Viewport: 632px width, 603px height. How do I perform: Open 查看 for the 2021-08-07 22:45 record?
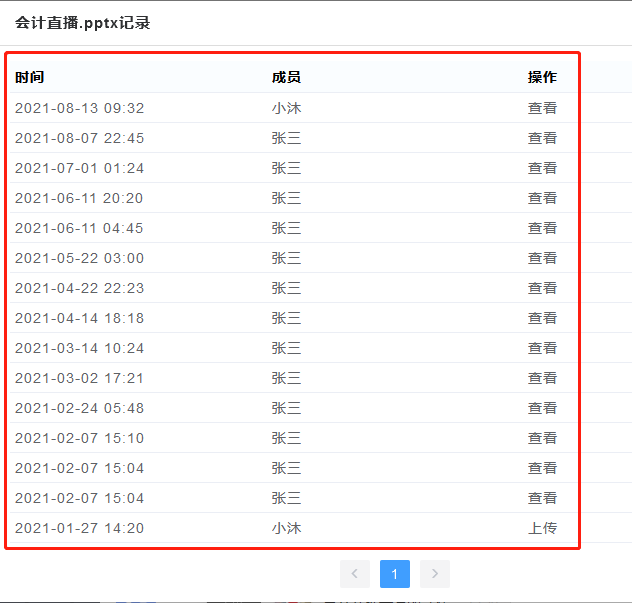click(x=542, y=138)
